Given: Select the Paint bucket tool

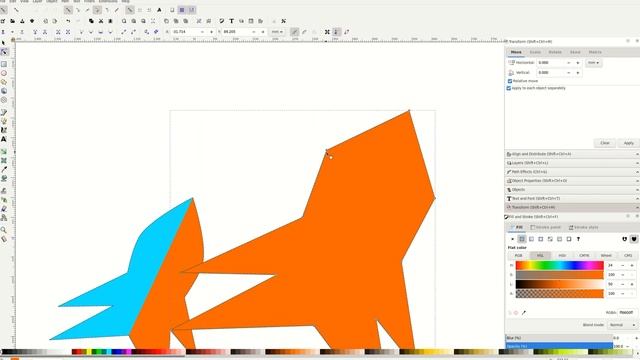Looking at the screenshot, I should 4,178.
